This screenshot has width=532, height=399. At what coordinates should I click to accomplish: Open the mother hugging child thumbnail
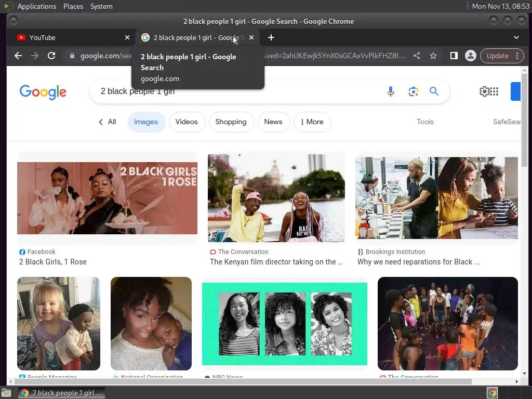(151, 324)
